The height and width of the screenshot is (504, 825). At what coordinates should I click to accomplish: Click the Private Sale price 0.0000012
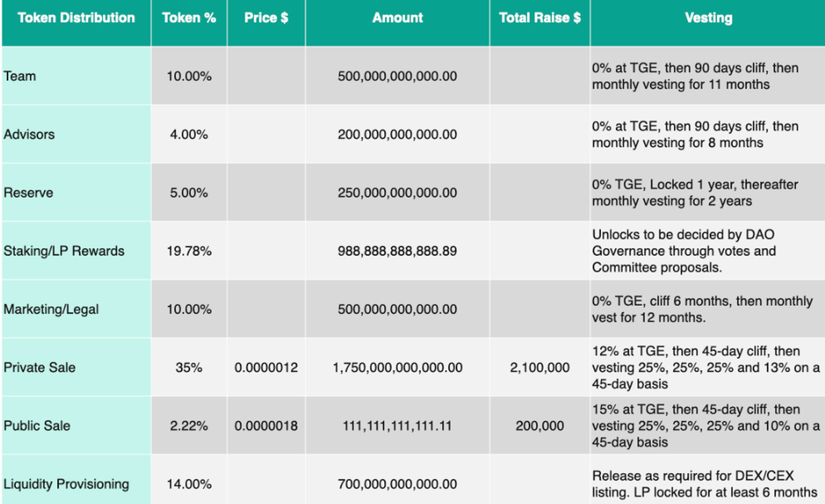coord(266,368)
